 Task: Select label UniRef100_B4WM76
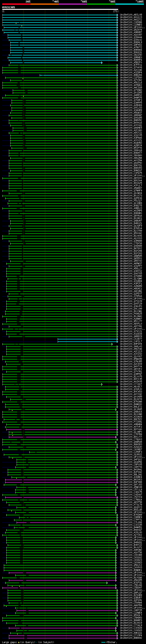(x=131, y=98)
